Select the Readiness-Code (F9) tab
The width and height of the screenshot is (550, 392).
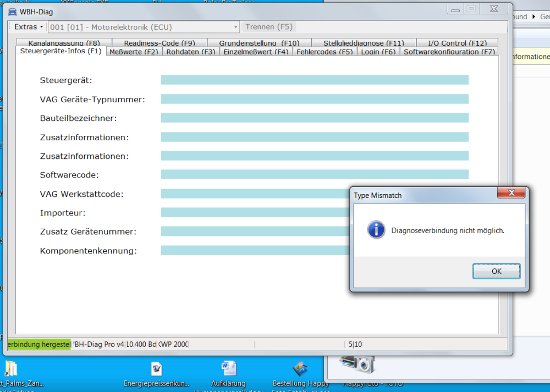tap(159, 43)
